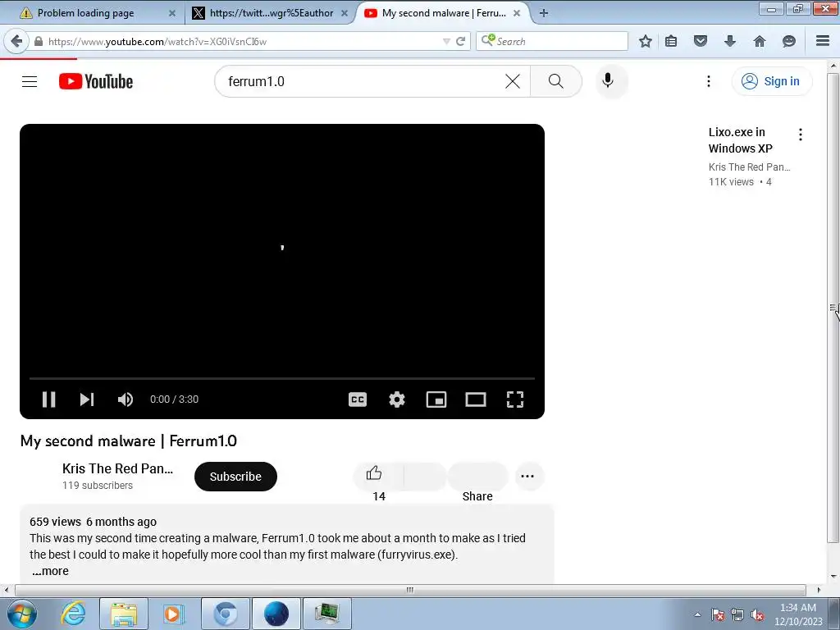Screen dimensions: 840x630
Task: Sign in to YouTube
Action: click(771, 81)
